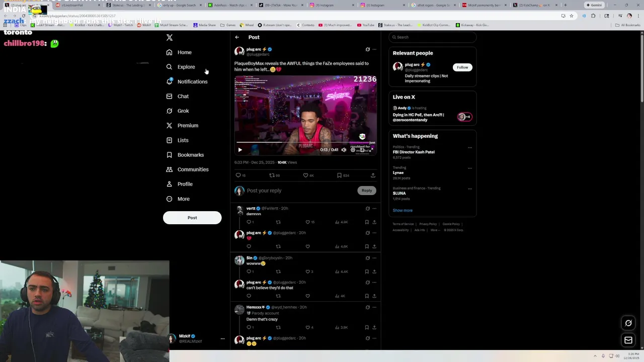Repost Hemxxx's Damn that's crazy reply

(x=278, y=327)
